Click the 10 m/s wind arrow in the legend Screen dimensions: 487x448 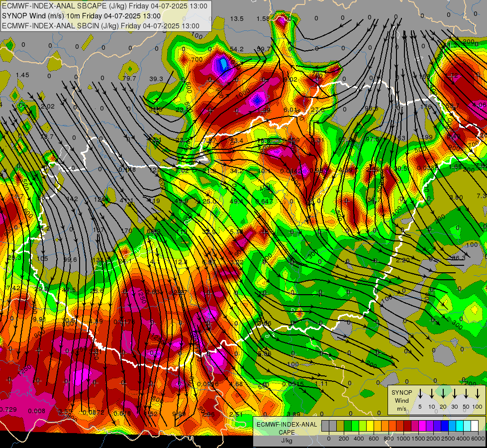click(x=431, y=393)
